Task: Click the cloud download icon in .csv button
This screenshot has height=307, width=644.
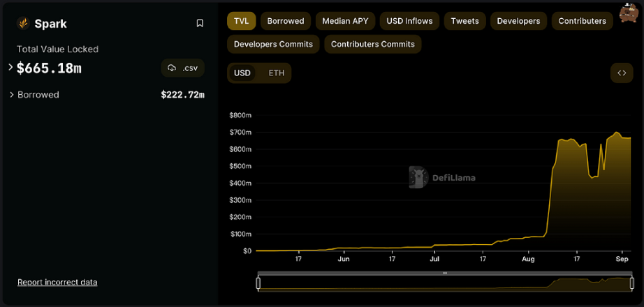Action: tap(172, 68)
